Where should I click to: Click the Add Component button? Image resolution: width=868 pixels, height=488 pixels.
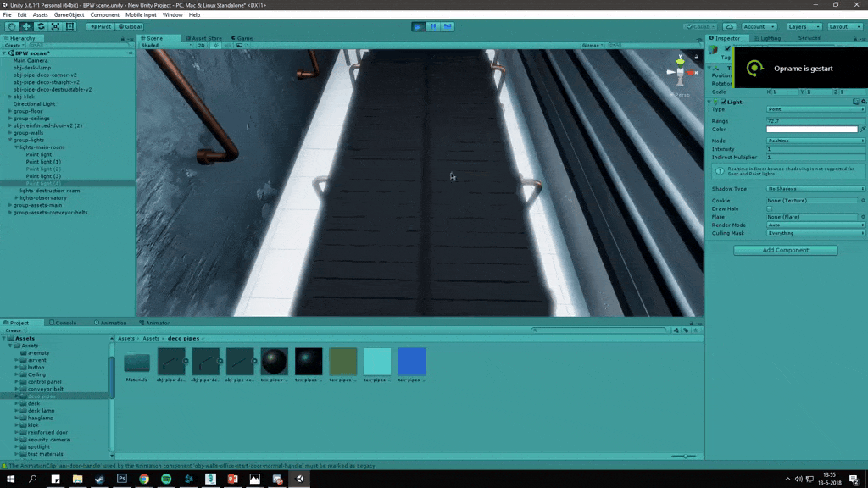785,250
